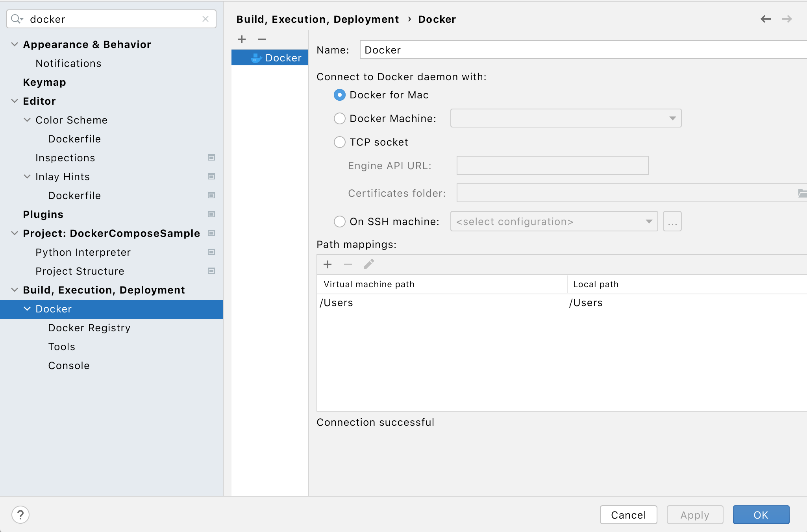Click the remove path mapping minus icon

point(348,264)
